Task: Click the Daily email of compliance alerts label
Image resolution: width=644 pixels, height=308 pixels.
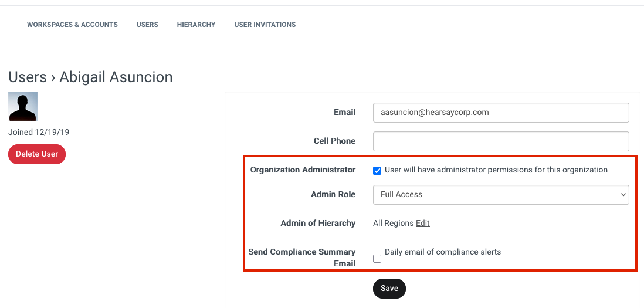Action: (443, 252)
